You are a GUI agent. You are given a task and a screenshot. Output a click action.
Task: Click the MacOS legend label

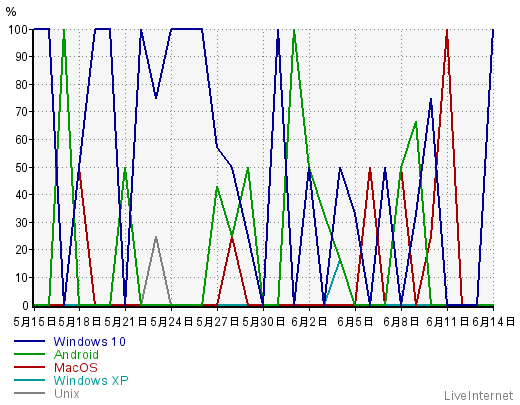click(76, 368)
